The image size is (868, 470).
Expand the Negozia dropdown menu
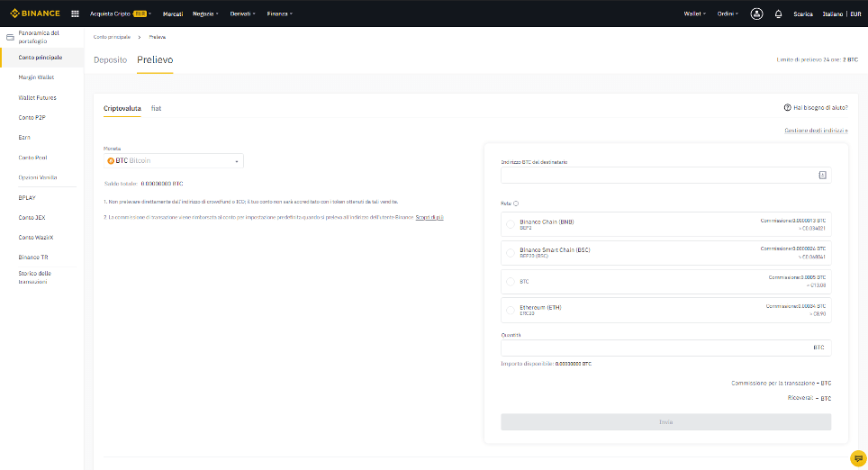pyautogui.click(x=205, y=14)
